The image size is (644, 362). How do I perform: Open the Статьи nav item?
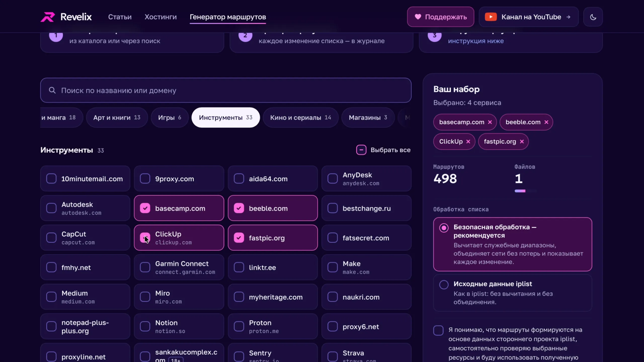pyautogui.click(x=120, y=17)
